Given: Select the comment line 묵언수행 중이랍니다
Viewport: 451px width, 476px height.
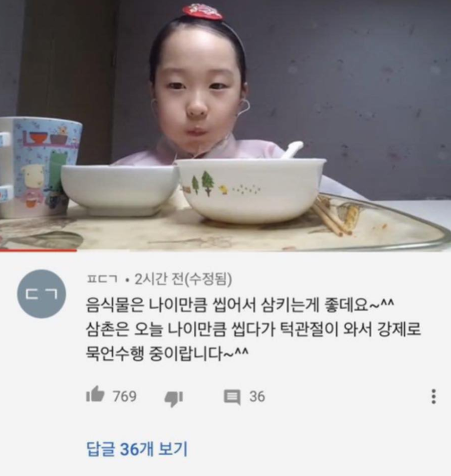Looking at the screenshot, I should pyautogui.click(x=167, y=354).
